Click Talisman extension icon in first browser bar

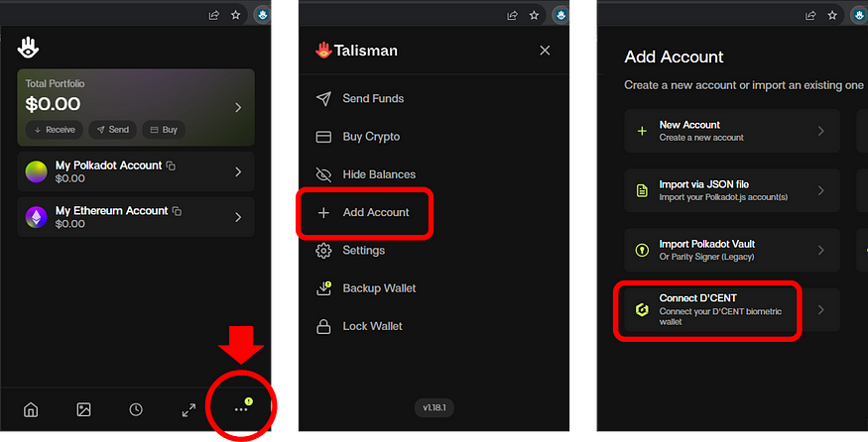click(x=262, y=15)
